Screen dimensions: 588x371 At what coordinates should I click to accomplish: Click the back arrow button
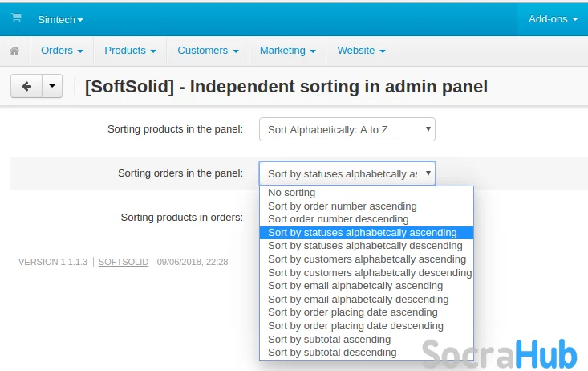[26, 86]
